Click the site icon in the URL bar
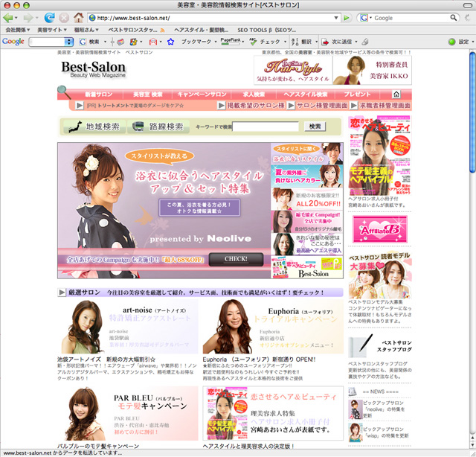 (x=92, y=18)
